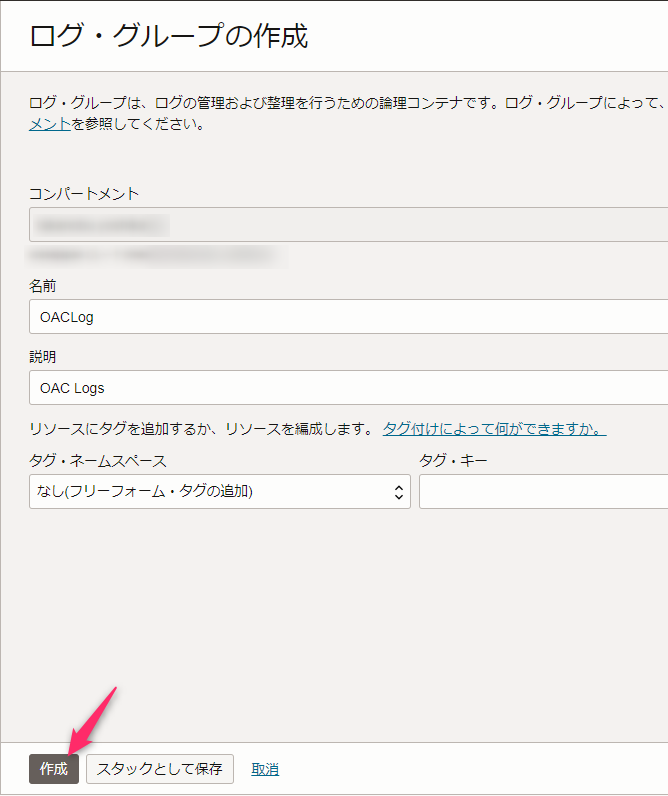Click the 名前 label
This screenshot has height=796, width=668.
tap(43, 286)
